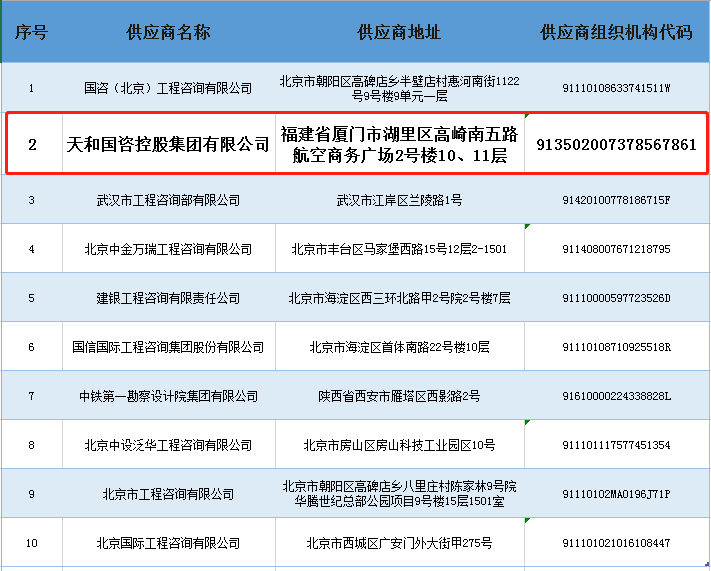
Task: Click cell 建银工程咨询有限责任公司
Action: point(169,298)
